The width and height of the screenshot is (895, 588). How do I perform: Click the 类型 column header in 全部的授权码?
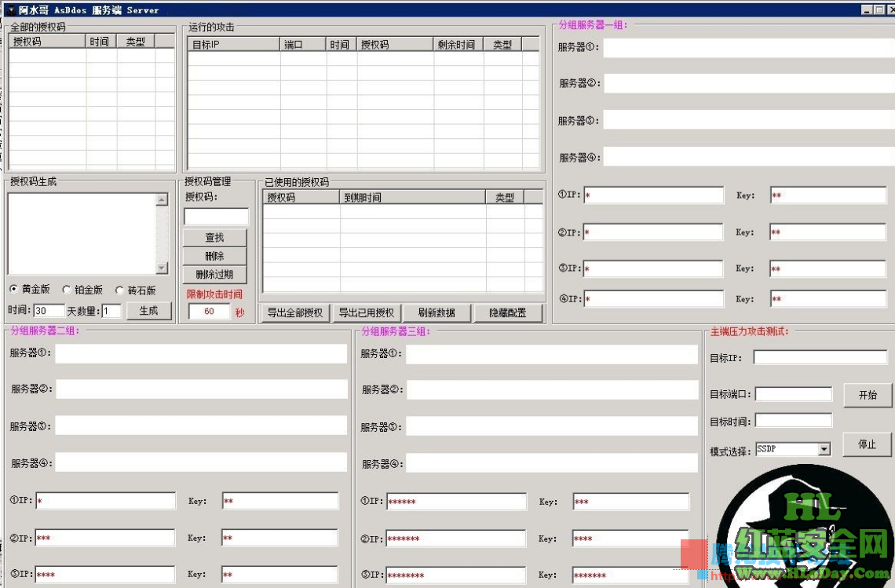(135, 41)
